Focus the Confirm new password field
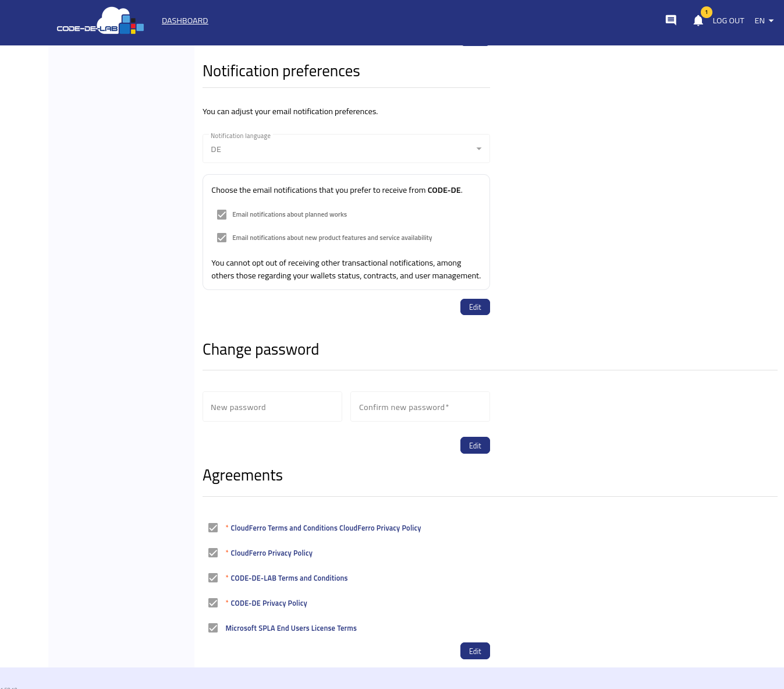Image resolution: width=784 pixels, height=689 pixels. coord(420,407)
